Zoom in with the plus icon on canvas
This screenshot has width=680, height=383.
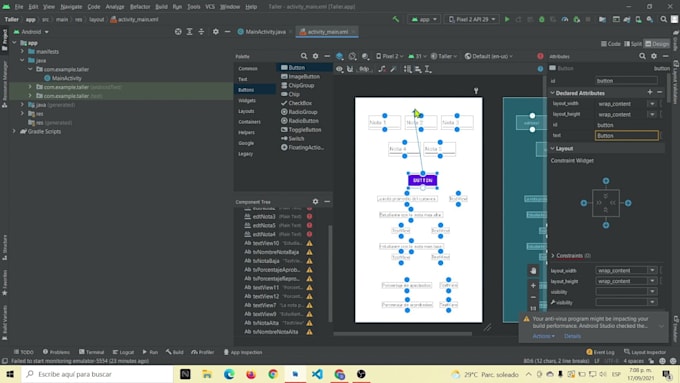533,285
